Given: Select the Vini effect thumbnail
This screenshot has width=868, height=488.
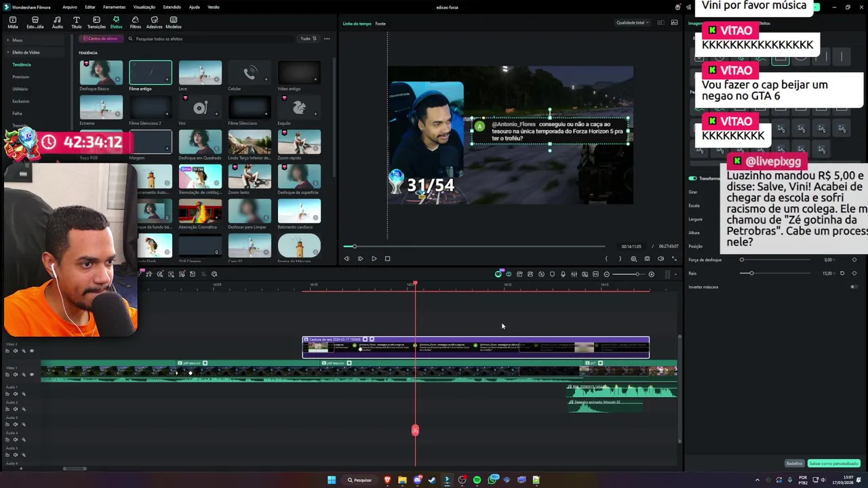Looking at the screenshot, I should point(200,107).
